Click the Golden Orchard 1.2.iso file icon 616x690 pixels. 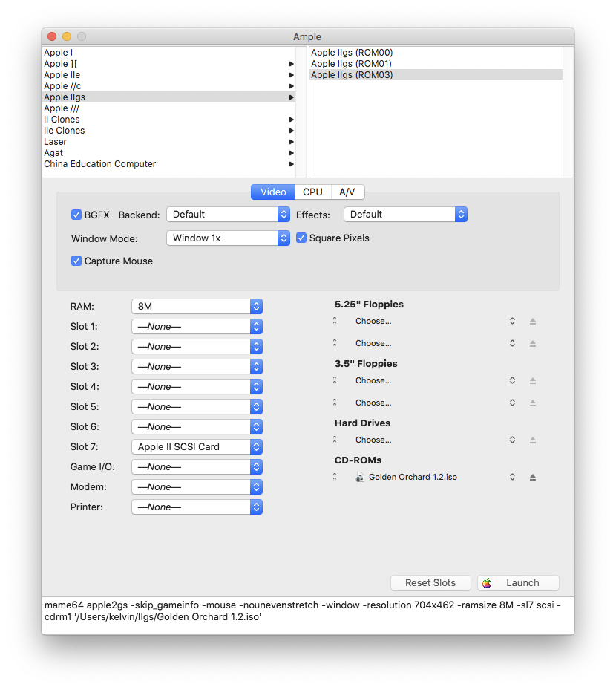[360, 477]
